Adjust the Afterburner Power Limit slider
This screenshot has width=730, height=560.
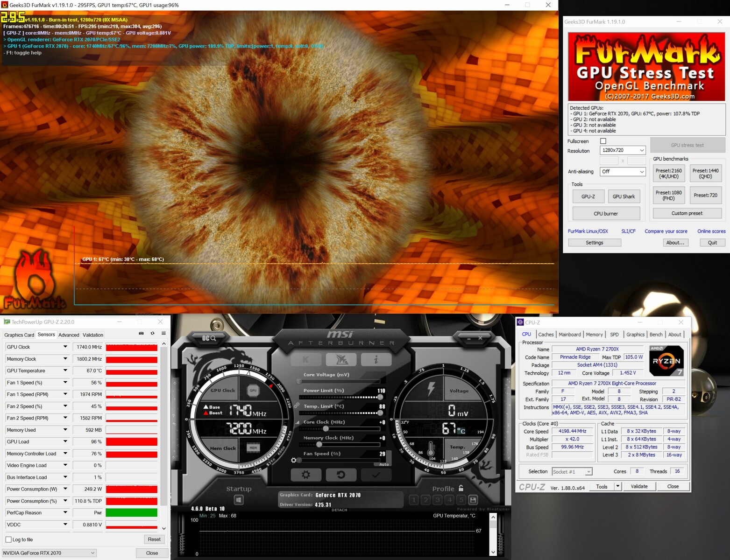(340, 397)
